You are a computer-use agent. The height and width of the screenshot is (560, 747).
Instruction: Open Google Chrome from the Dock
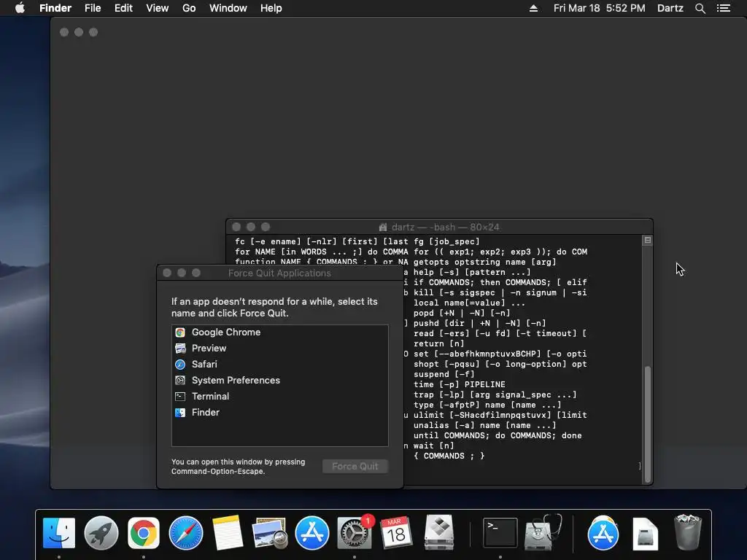pos(144,533)
